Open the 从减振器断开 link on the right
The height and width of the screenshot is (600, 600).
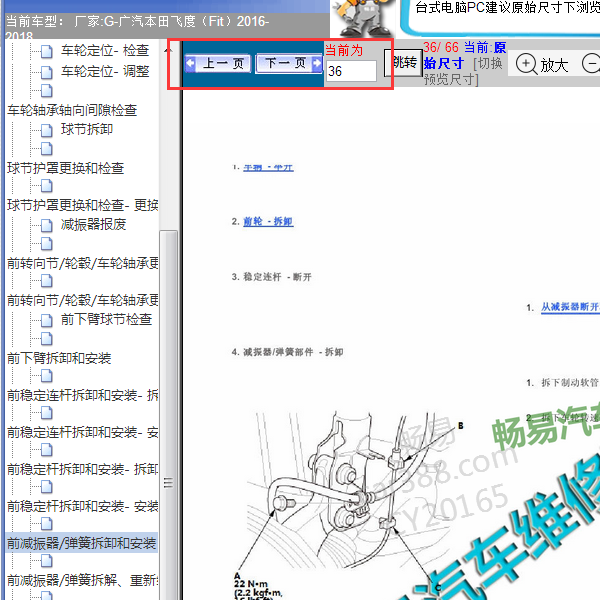(x=570, y=307)
